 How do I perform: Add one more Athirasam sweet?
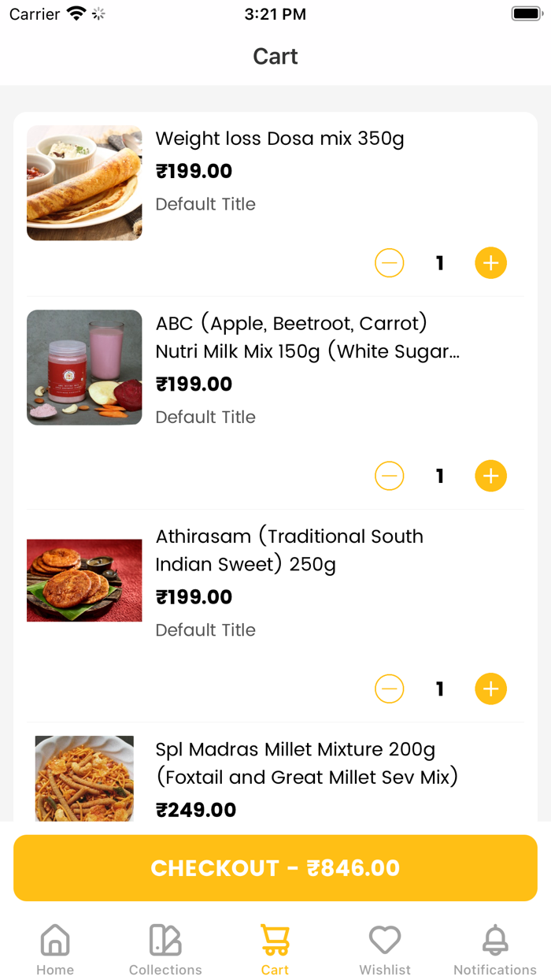pyautogui.click(x=490, y=689)
